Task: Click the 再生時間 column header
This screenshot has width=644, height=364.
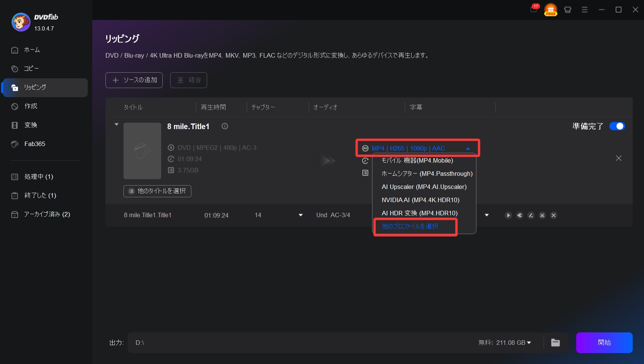Action: tap(214, 107)
